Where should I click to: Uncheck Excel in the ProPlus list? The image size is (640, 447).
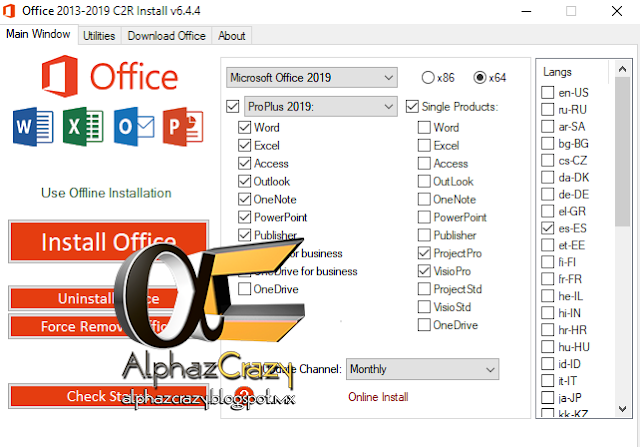tap(244, 145)
